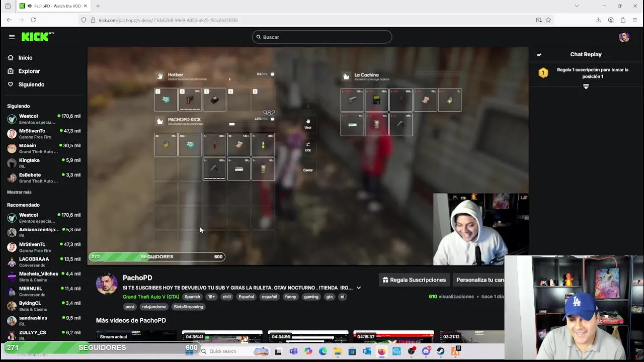644x362 pixels.
Task: Select the 18+ tag
Action: pyautogui.click(x=211, y=297)
